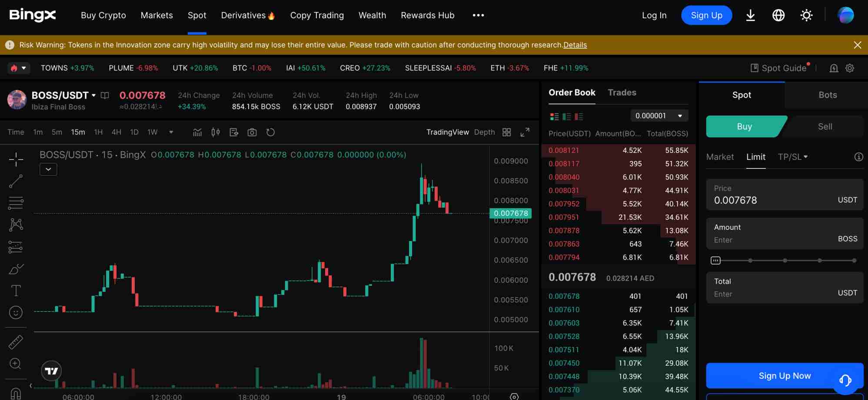Toggle the dark/light theme icon in the header
868x400 pixels.
[x=806, y=15]
